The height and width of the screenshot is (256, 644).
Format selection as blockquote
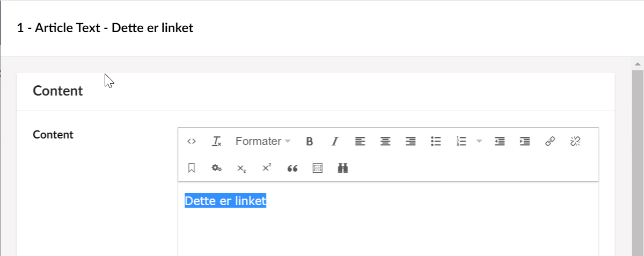tap(292, 169)
